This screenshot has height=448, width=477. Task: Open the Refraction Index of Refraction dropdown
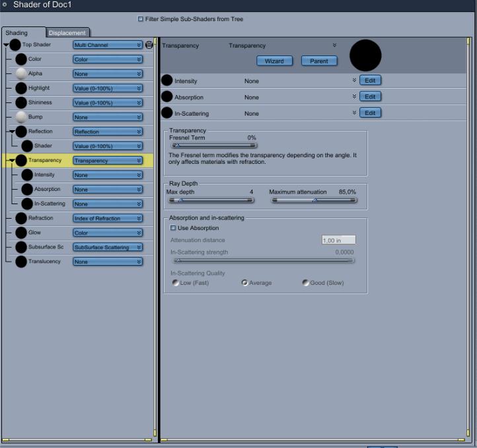[108, 219]
